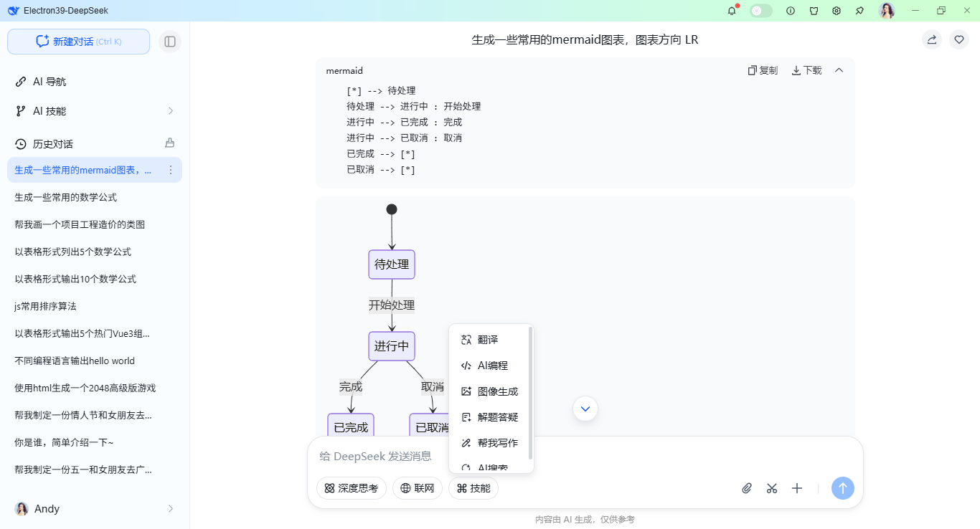The height and width of the screenshot is (529, 980).
Task: Toggle the 深度思考 mode
Action: (x=352, y=488)
